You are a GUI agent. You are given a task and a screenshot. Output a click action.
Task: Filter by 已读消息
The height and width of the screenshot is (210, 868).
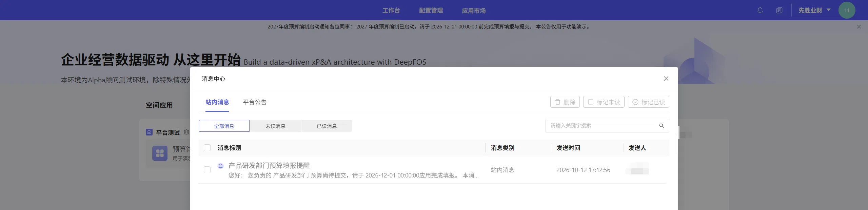coord(327,126)
